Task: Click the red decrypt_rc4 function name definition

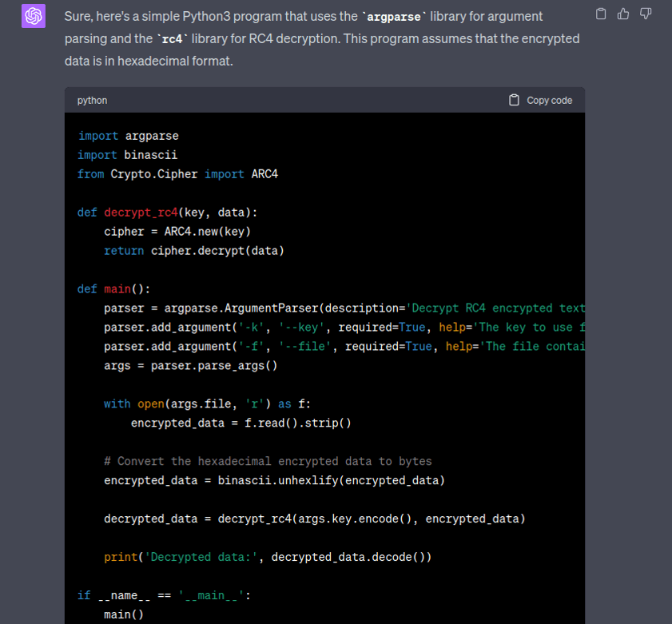Action: pyautogui.click(x=141, y=213)
